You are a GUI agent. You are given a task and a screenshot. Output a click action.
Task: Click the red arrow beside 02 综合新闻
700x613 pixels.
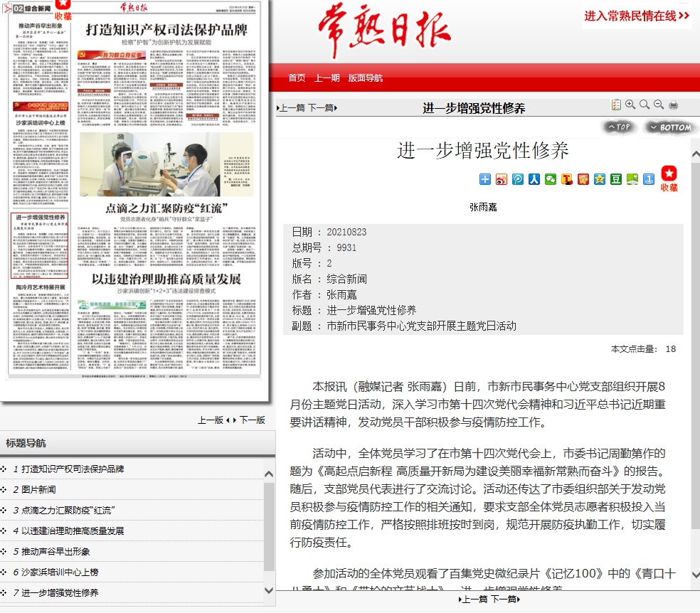pos(6,9)
